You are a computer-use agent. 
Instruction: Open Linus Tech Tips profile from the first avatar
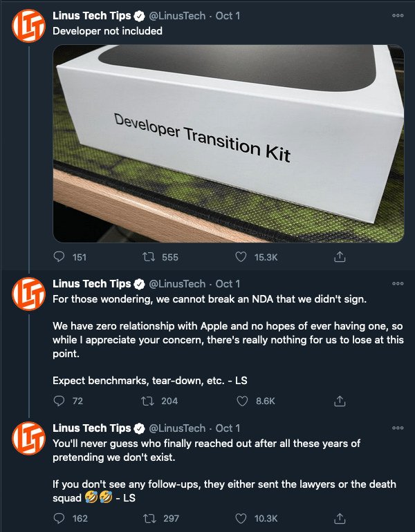28,26
